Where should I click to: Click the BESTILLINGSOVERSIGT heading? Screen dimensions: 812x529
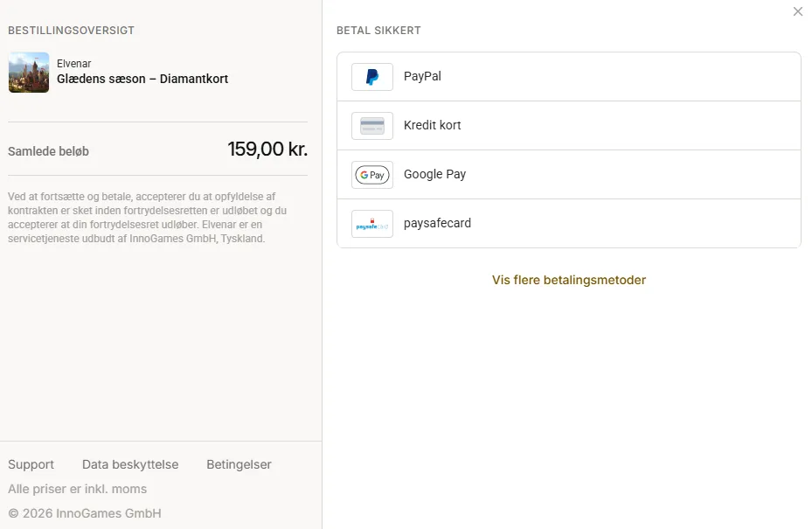tap(71, 31)
